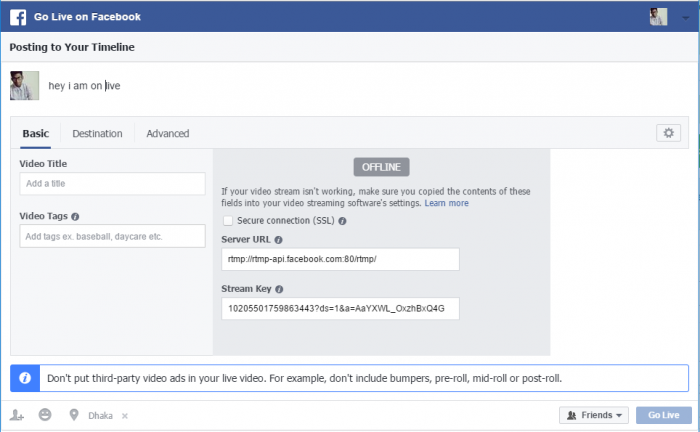Image resolution: width=700 pixels, height=432 pixels.
Task: Click the Video Tags help icon
Action: (x=75, y=216)
